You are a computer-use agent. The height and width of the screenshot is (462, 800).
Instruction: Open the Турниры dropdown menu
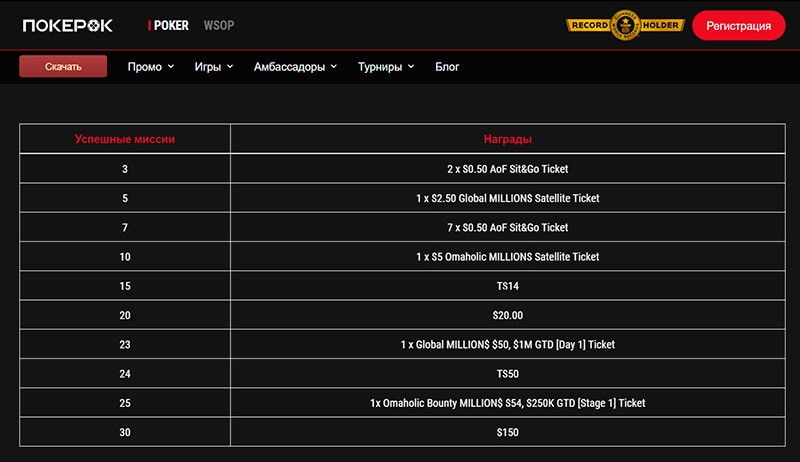(386, 67)
